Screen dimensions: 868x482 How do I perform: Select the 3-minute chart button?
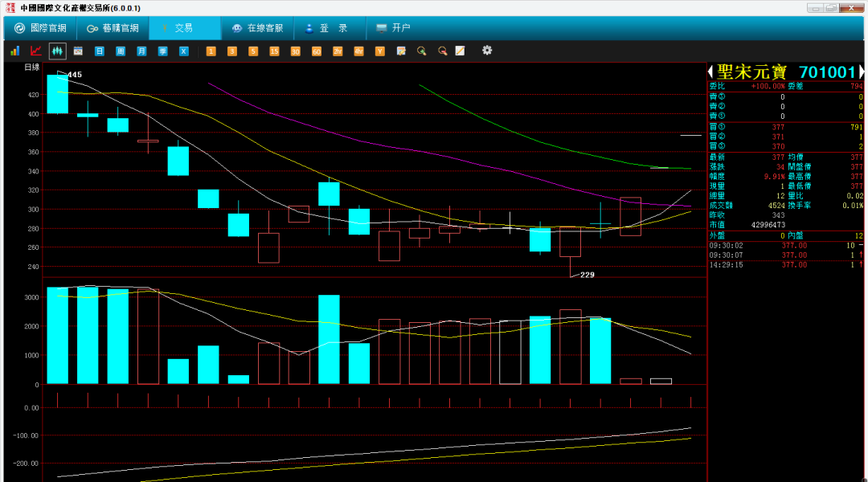tap(232, 51)
